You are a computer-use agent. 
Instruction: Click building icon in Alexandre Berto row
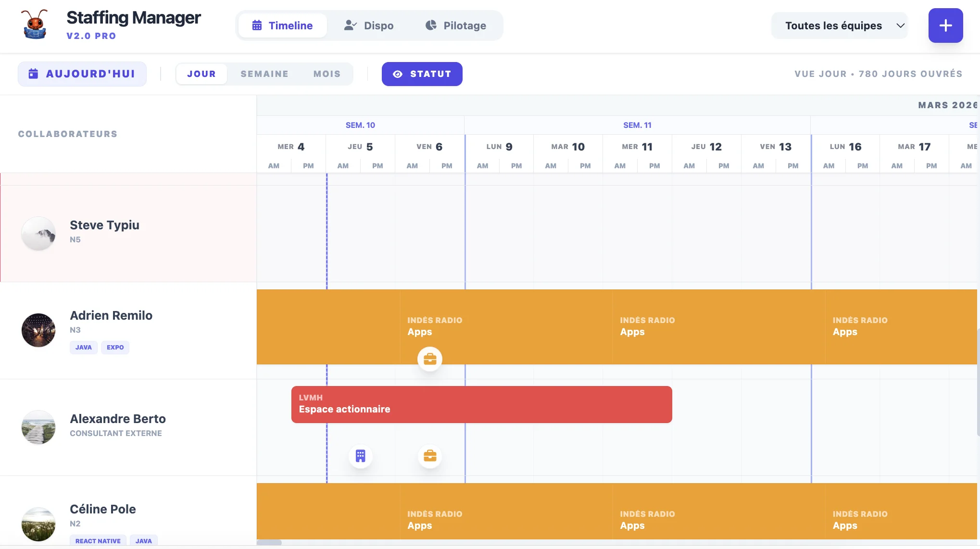coord(360,456)
